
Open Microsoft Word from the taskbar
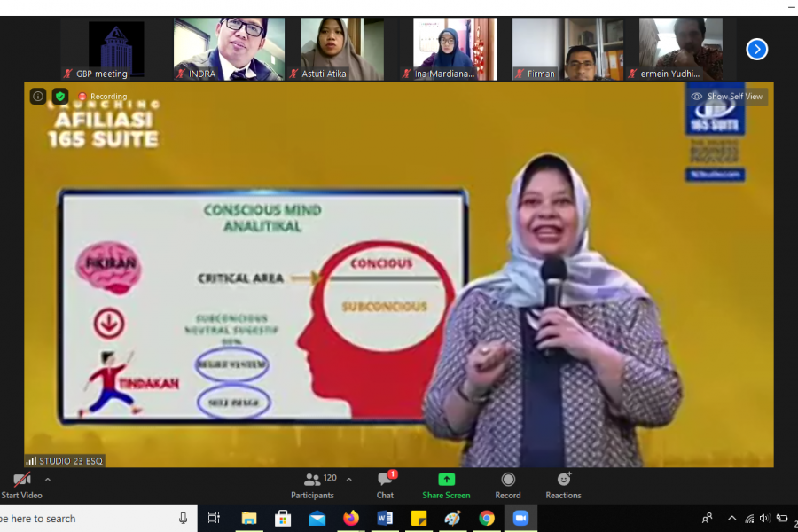[x=385, y=519]
